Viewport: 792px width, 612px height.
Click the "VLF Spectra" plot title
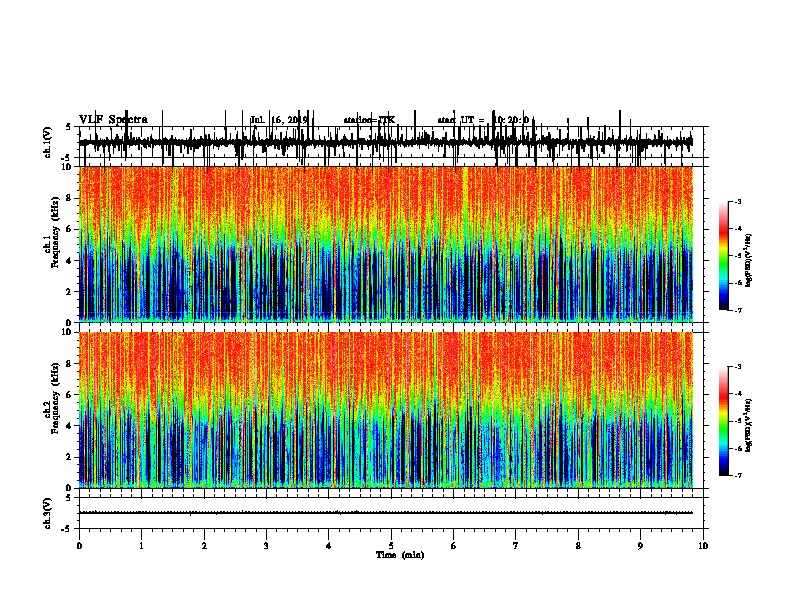pos(114,120)
